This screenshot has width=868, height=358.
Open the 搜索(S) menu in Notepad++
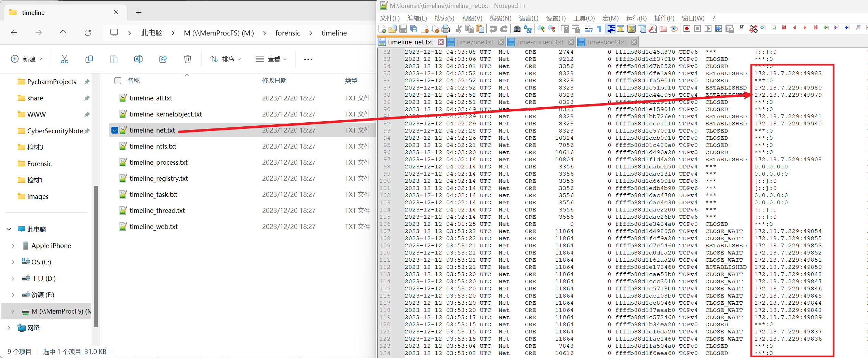[x=444, y=18]
